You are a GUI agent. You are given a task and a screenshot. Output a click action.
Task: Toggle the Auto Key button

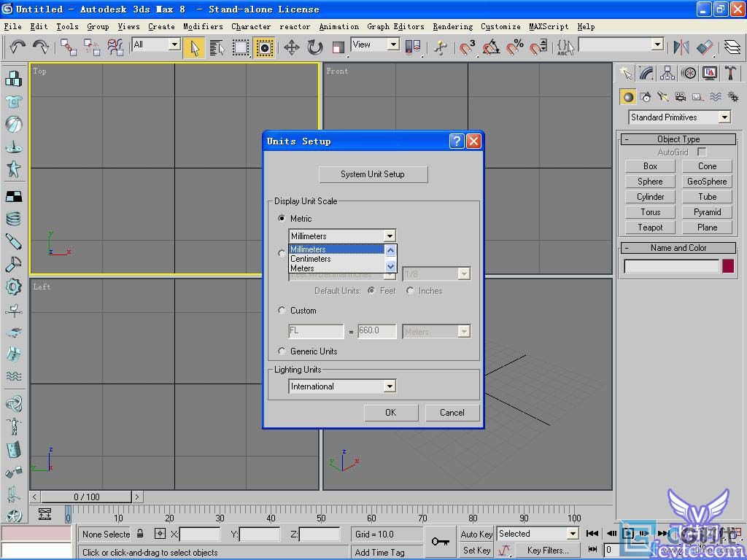tap(476, 534)
